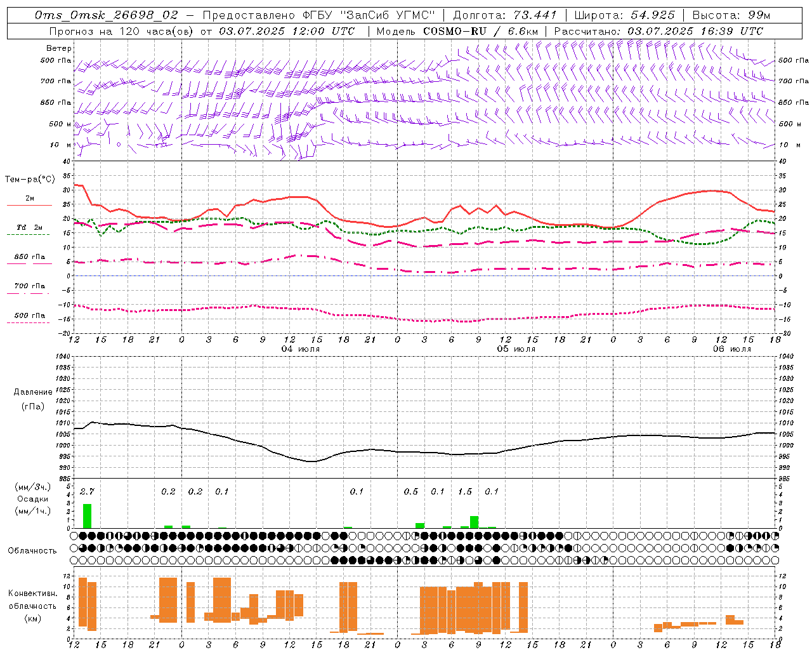812x650 pixels.
Task: Click the "ЗапСиб УГМС" provider text
Action: click(388, 15)
